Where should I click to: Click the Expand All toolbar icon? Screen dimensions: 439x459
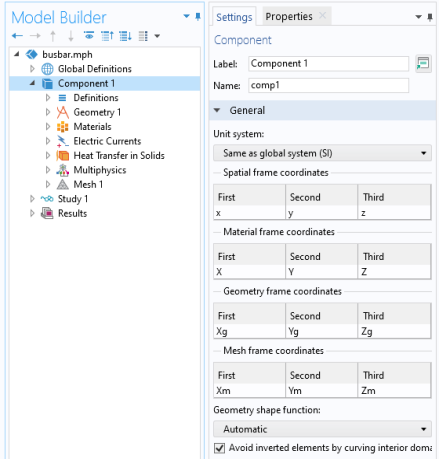[x=125, y=35]
